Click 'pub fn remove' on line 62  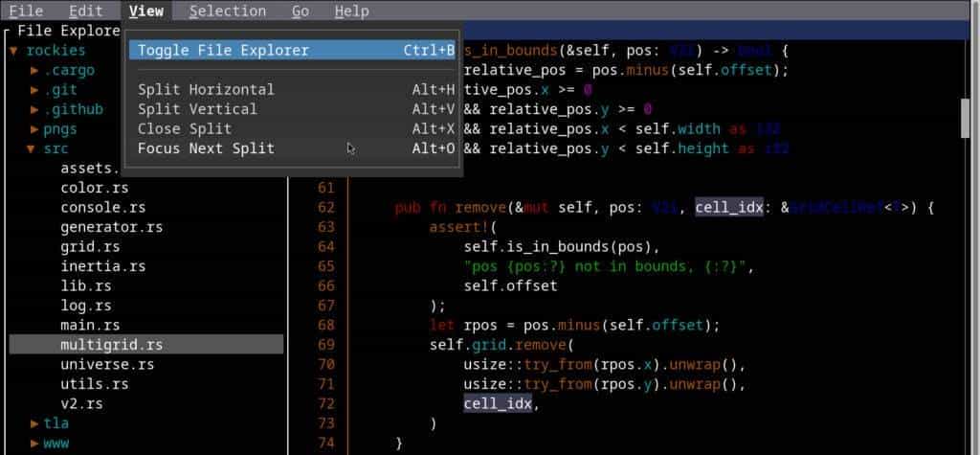click(450, 207)
